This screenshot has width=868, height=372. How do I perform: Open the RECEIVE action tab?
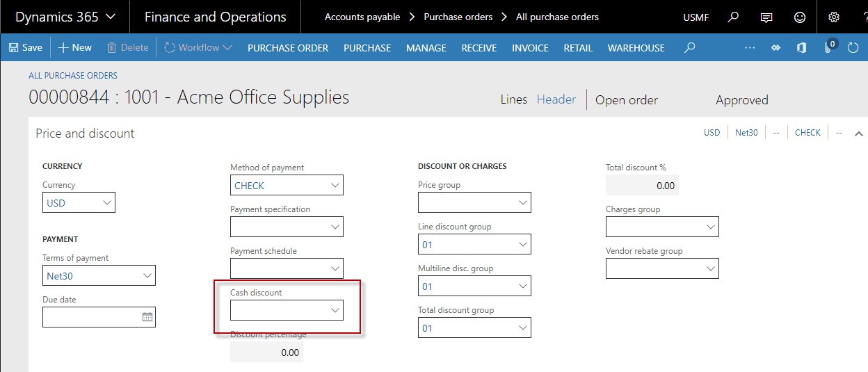(479, 48)
